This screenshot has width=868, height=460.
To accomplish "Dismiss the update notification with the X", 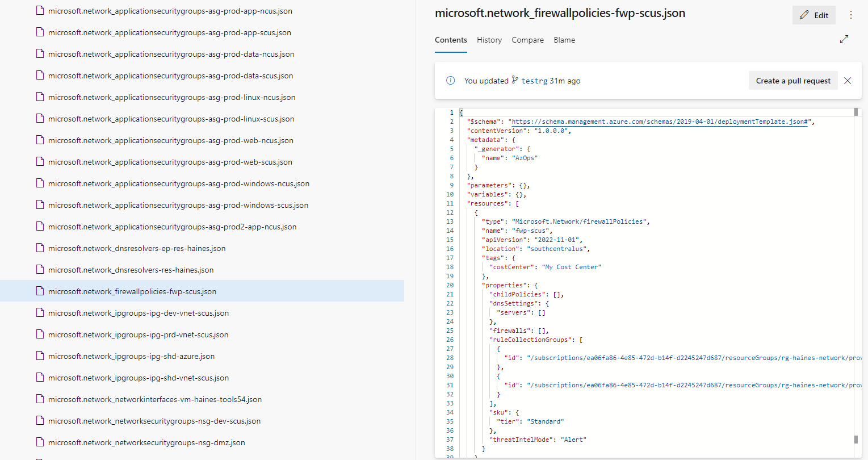I will tap(848, 81).
